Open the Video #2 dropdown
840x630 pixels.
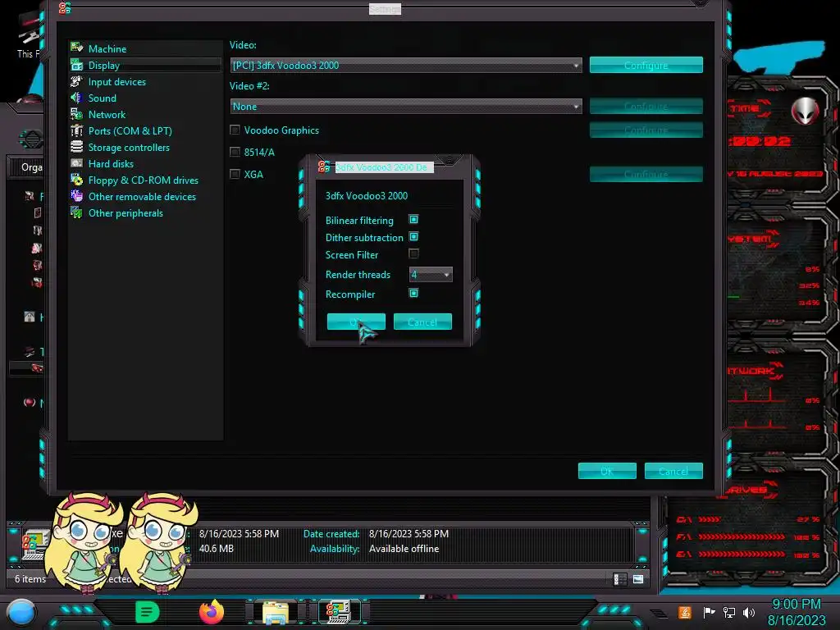[406, 106]
